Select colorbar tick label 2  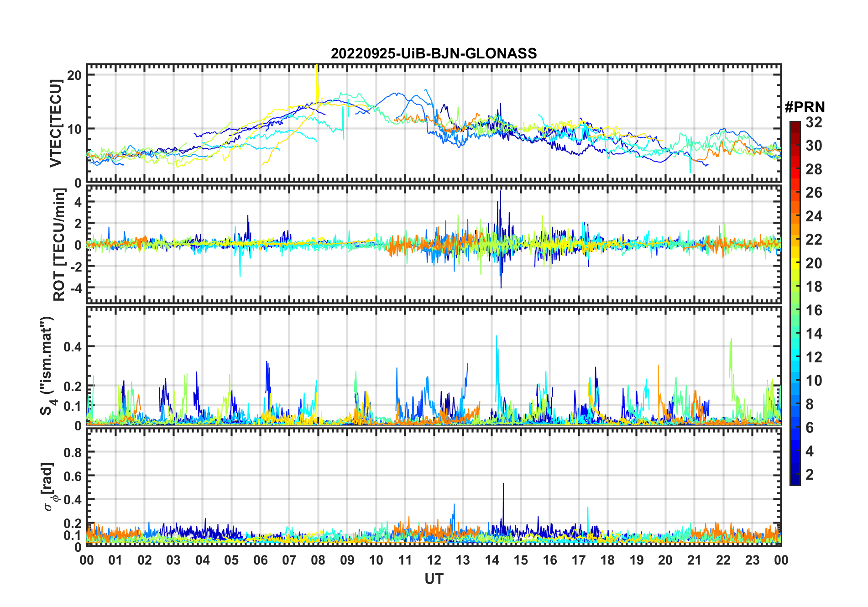point(810,475)
